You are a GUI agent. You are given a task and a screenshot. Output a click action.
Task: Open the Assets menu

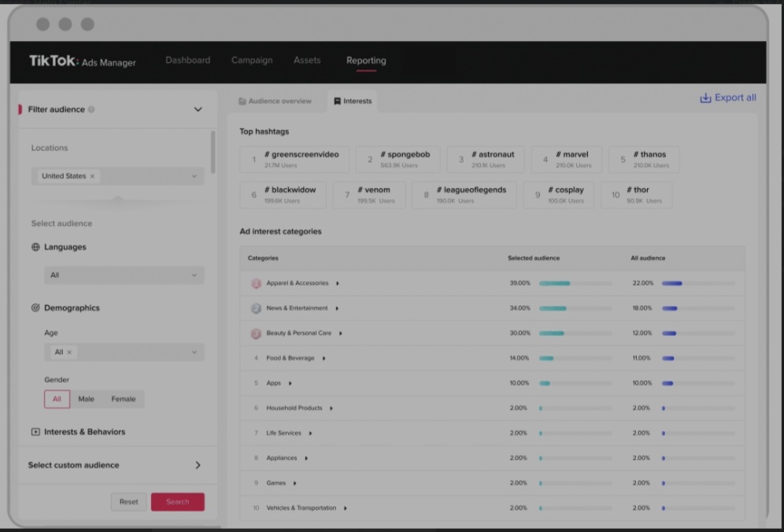(x=307, y=61)
